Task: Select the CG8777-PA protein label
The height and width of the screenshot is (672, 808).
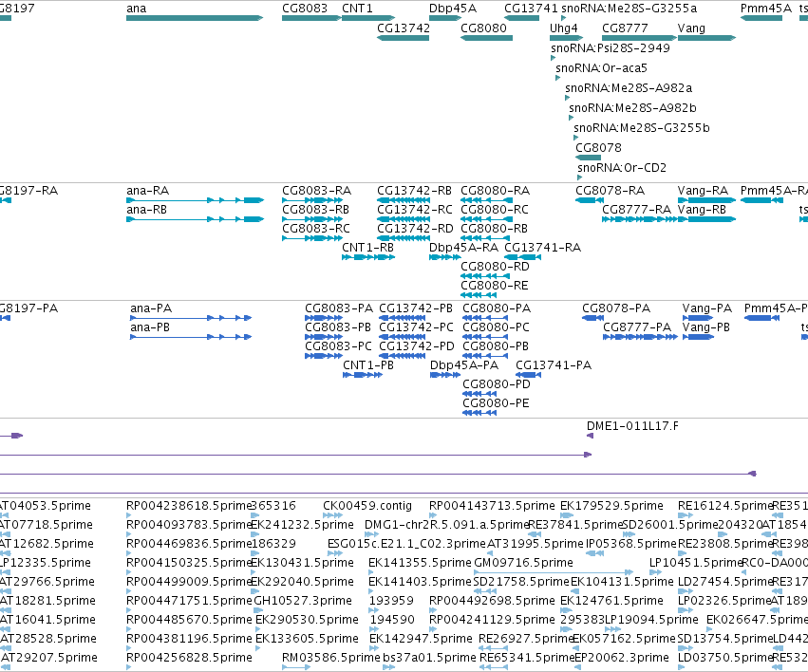Action: (x=637, y=327)
